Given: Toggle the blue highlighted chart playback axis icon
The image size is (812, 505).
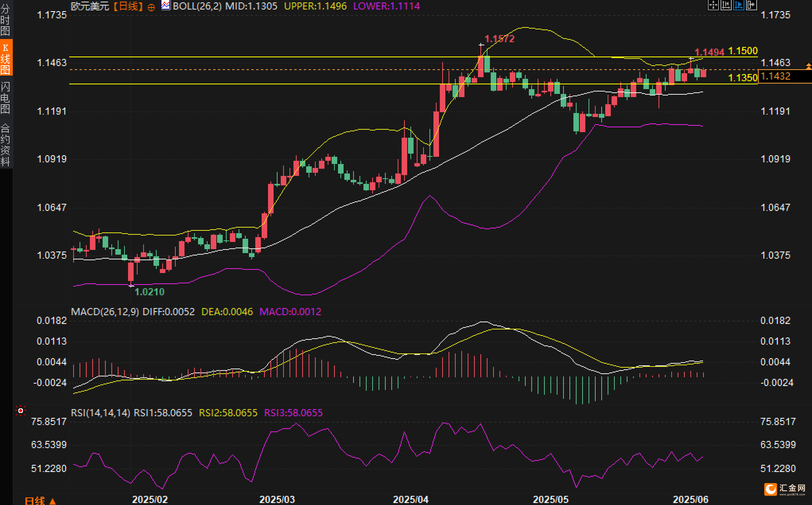Looking at the screenshot, I should click(738, 5).
